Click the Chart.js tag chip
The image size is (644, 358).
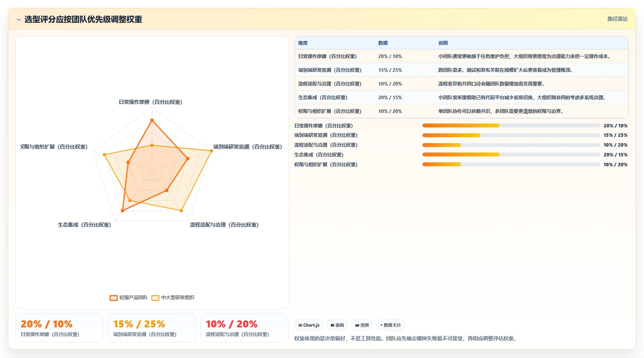[309, 325]
